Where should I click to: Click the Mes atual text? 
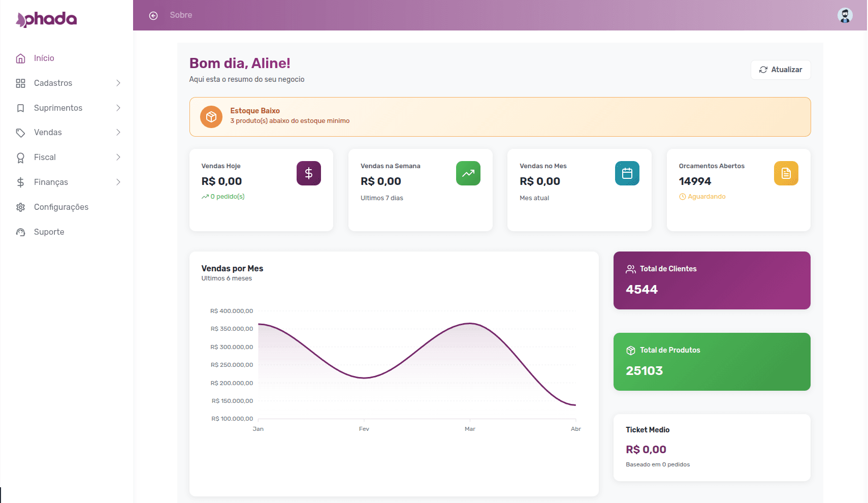[534, 198]
